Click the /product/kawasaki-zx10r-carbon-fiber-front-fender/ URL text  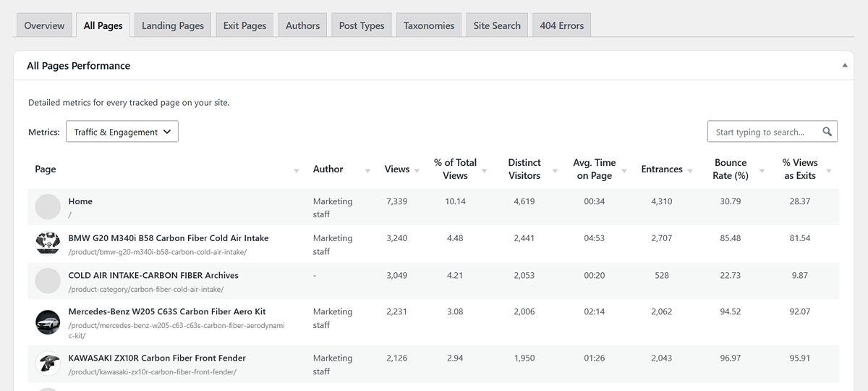(153, 371)
